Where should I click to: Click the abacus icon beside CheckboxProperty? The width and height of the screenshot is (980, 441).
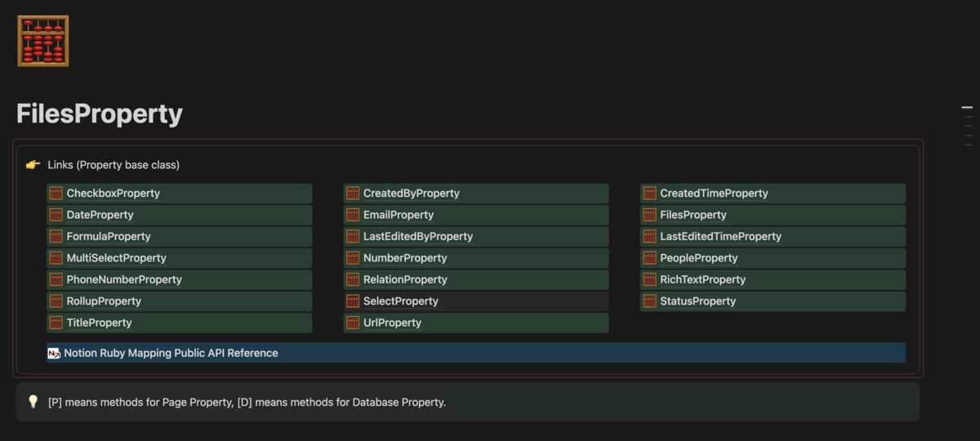pyautogui.click(x=56, y=194)
